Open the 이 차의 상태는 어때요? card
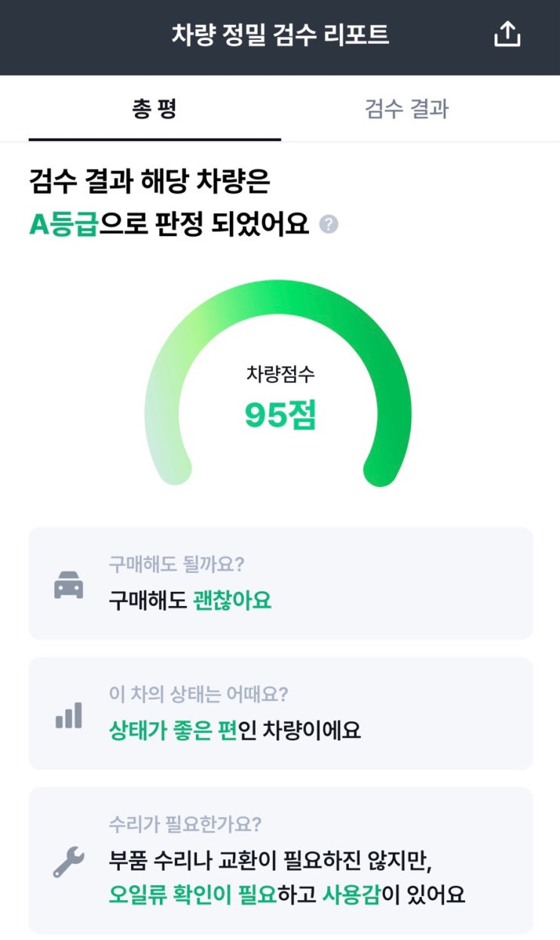560x940 pixels. 280,713
